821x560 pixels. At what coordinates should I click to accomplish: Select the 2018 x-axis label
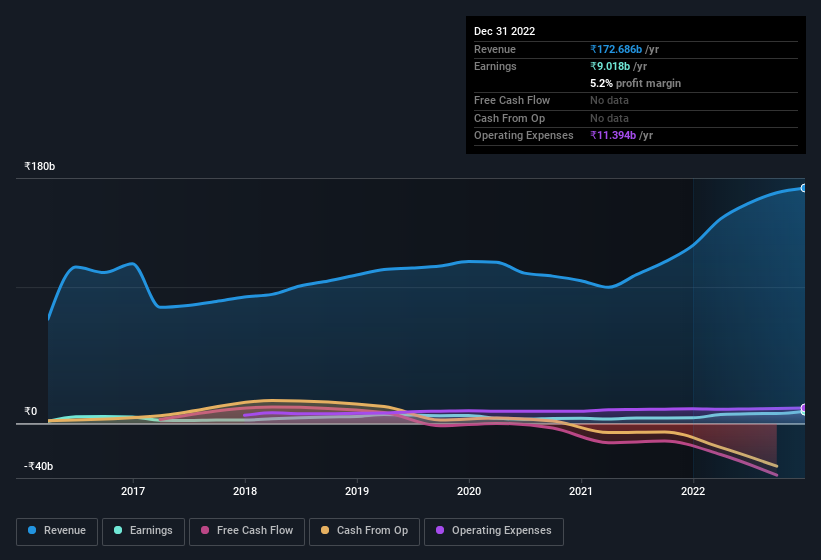click(x=245, y=491)
